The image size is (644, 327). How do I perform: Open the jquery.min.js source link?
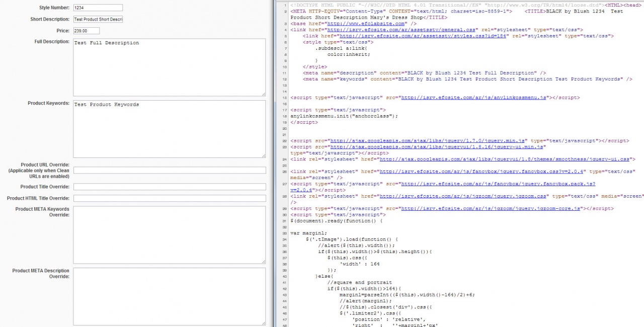pyautogui.click(x=428, y=141)
